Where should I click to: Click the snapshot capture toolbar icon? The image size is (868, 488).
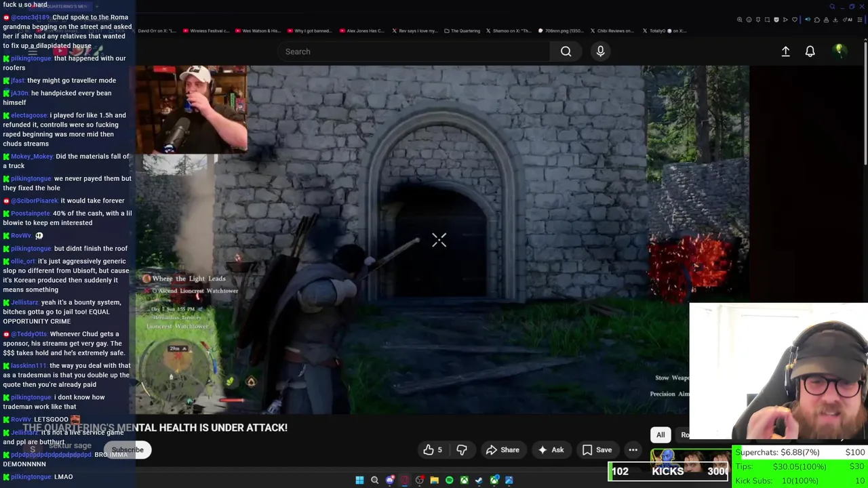(x=767, y=20)
